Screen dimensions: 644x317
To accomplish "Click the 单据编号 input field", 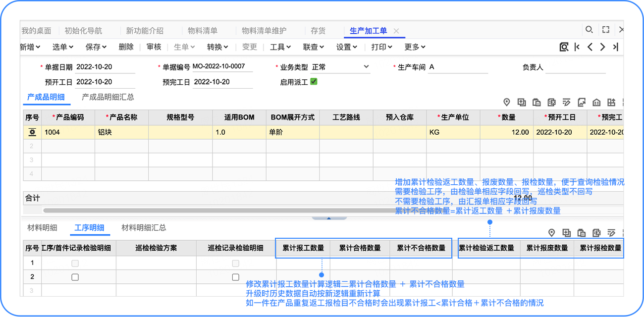I will point(222,67).
